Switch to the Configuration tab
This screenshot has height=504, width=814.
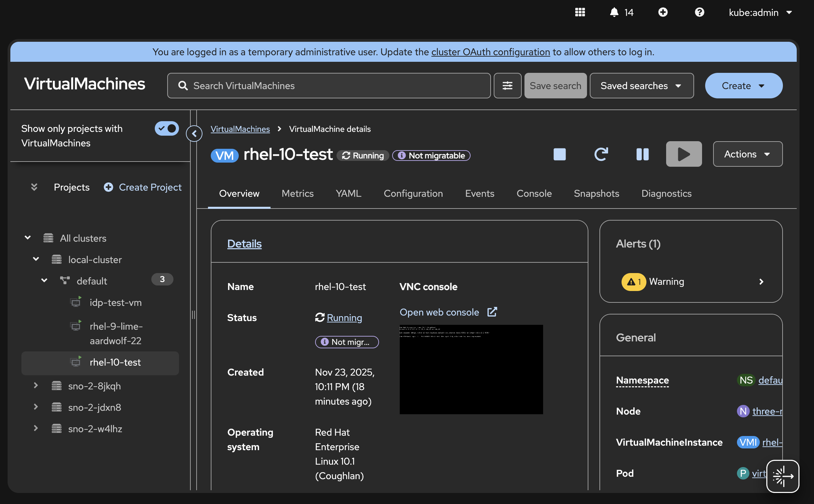pyautogui.click(x=413, y=193)
